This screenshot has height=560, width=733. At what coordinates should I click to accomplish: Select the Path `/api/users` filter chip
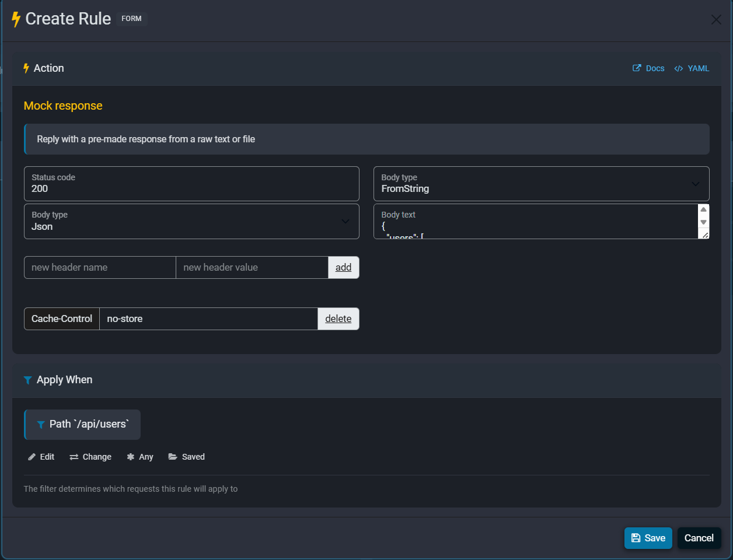82,424
